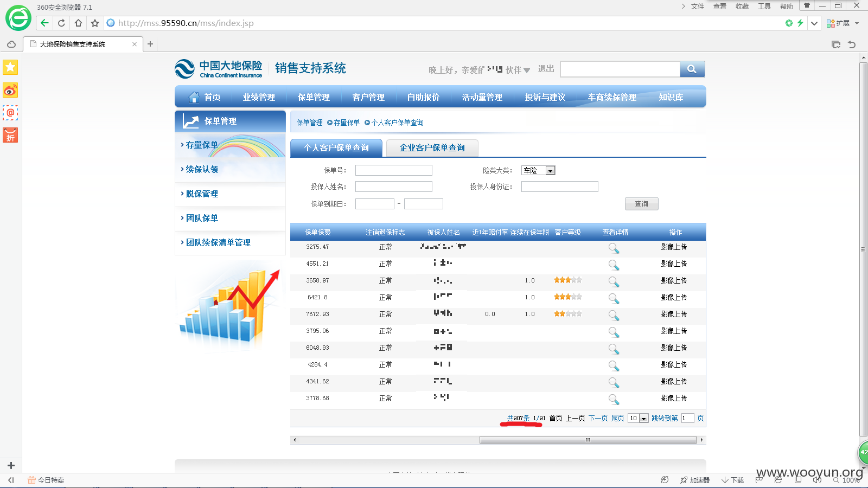Open the Weibo icon in the sidebar

10,90
